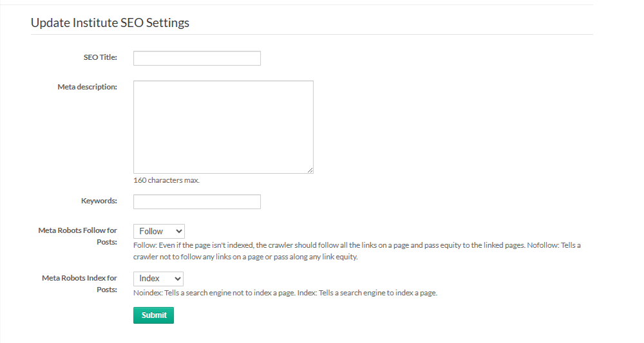Viewport: 644px width, 343px height.
Task: Click the "Index: Tells a search engine to index" sentence
Action: 367,293
